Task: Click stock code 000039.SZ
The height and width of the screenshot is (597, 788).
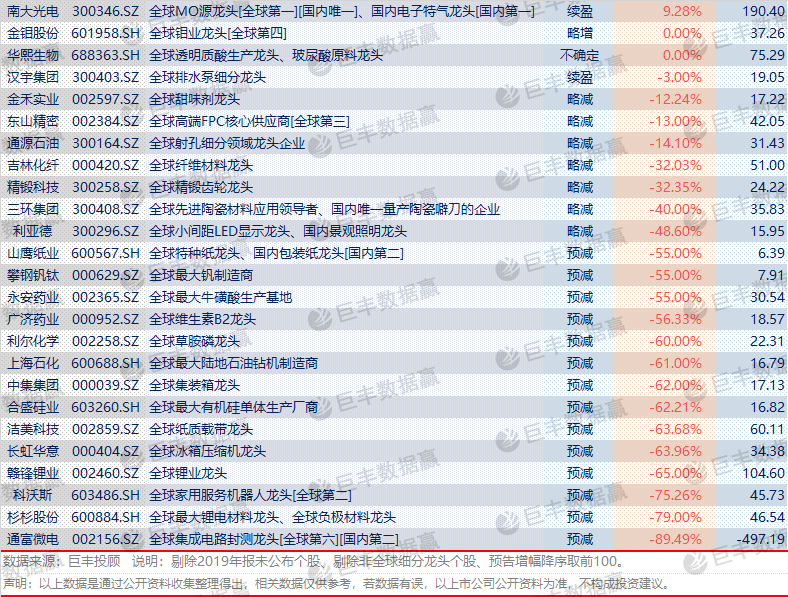Action: [106, 385]
